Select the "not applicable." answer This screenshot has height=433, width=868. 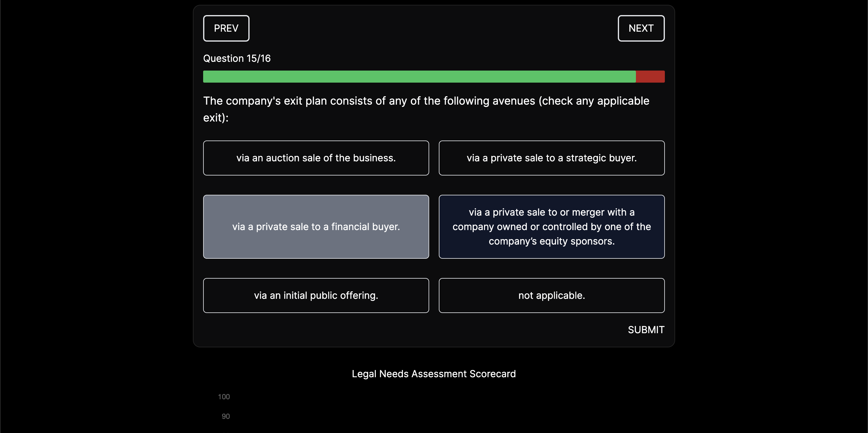(551, 296)
